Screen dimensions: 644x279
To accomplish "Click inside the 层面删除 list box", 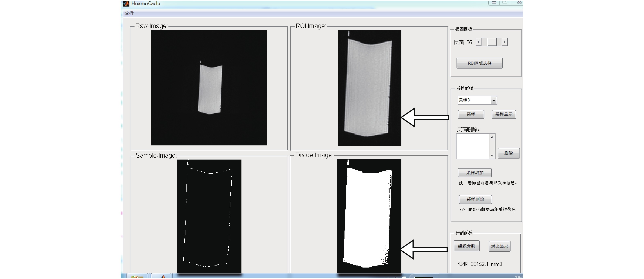I will [x=472, y=146].
